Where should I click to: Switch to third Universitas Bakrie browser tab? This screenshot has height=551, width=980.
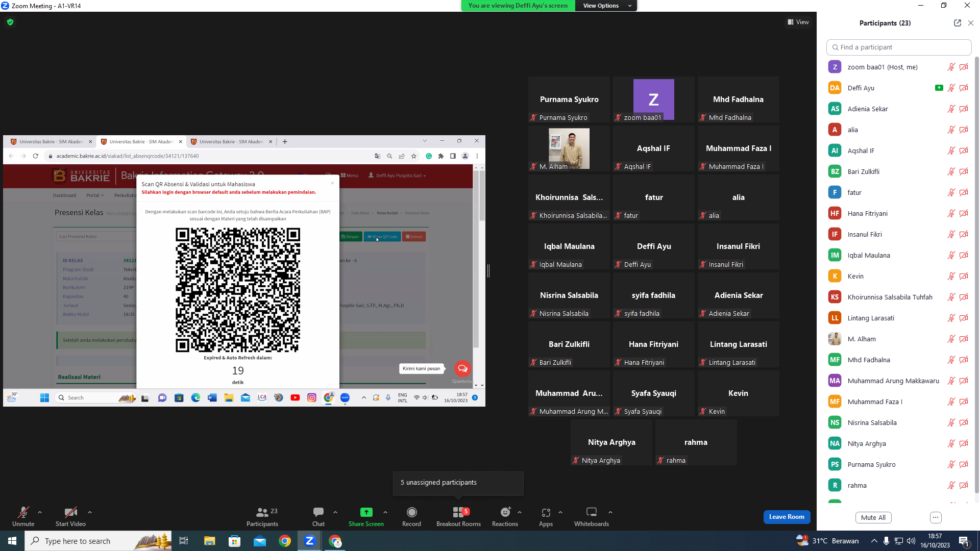click(231, 142)
